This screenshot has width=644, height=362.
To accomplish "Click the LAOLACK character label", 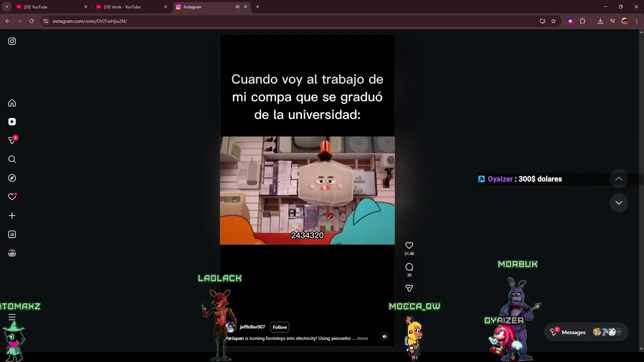I will 220,278.
